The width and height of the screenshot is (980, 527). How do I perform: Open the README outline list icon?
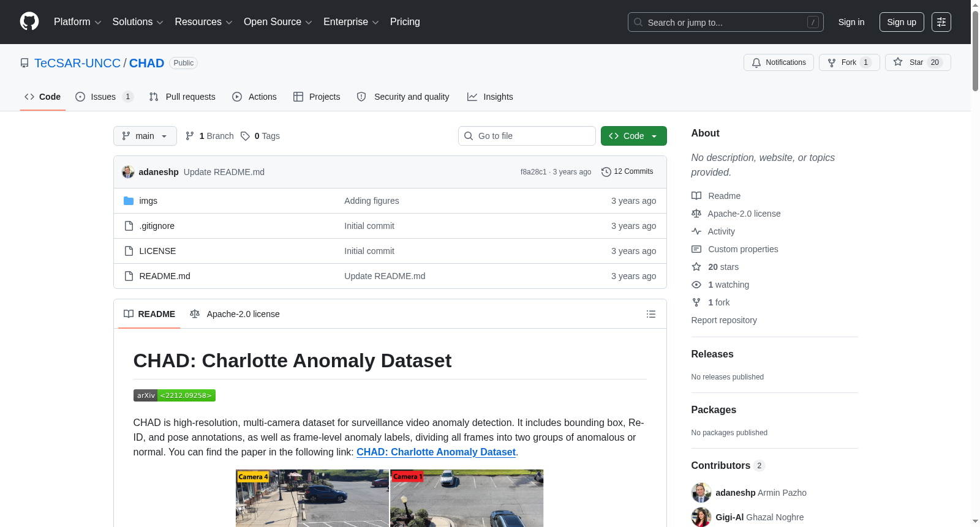coord(651,314)
